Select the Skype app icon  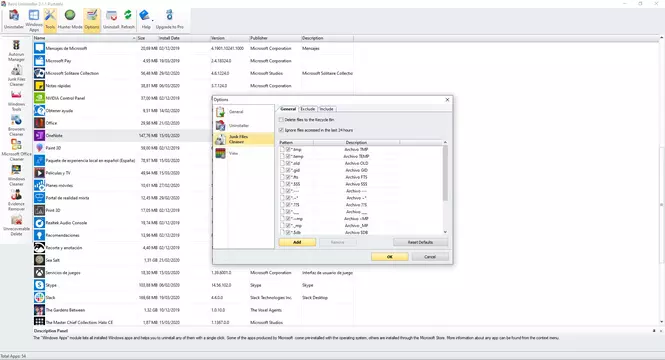(39, 285)
